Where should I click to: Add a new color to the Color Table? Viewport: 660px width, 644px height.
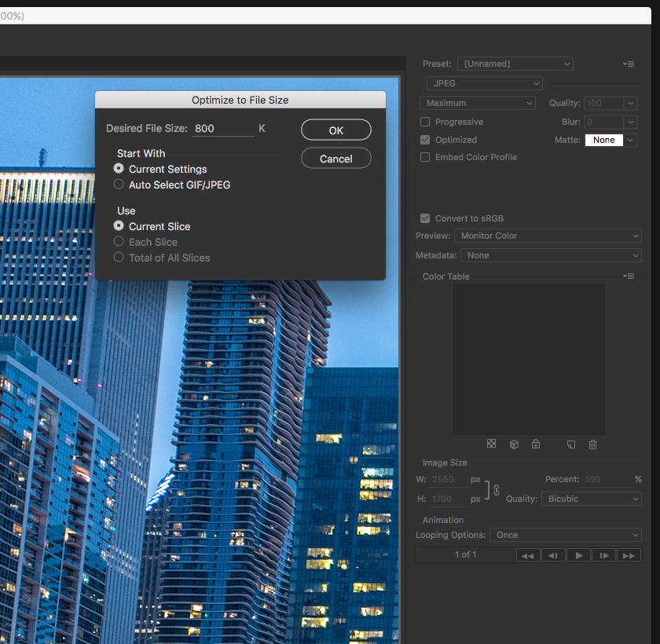[x=570, y=445]
